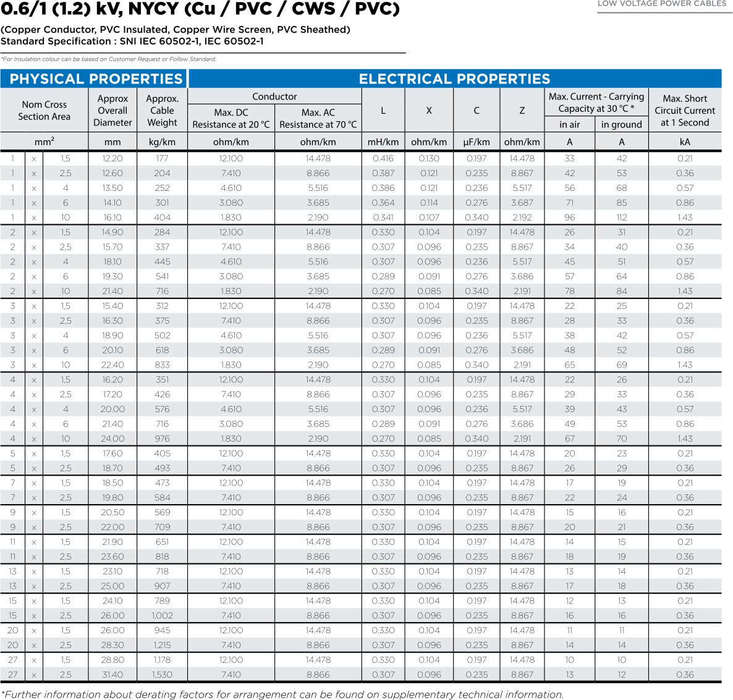
Task: Click the Standard Specification SNI IEC line
Action: click(132, 41)
